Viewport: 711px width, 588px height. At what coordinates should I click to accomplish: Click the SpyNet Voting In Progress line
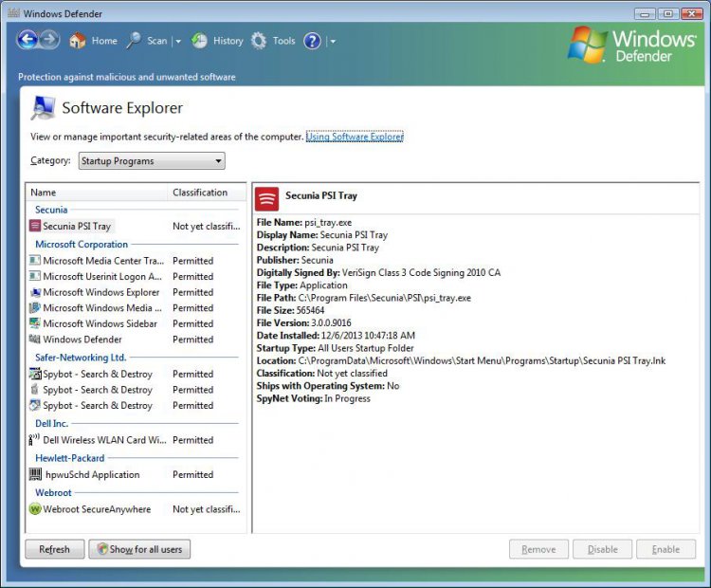(314, 398)
